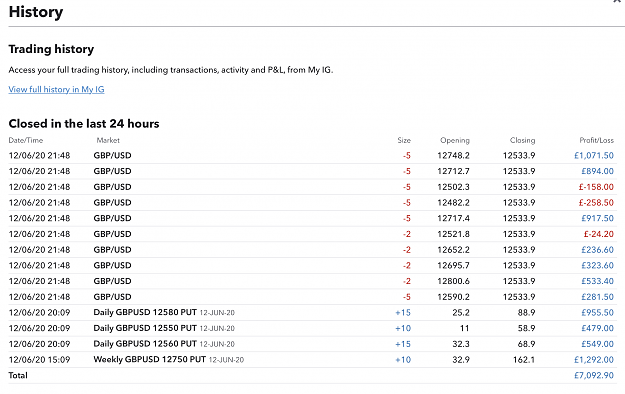The image size is (625, 394).
Task: Click opening price 12502.3
Action: click(x=453, y=187)
